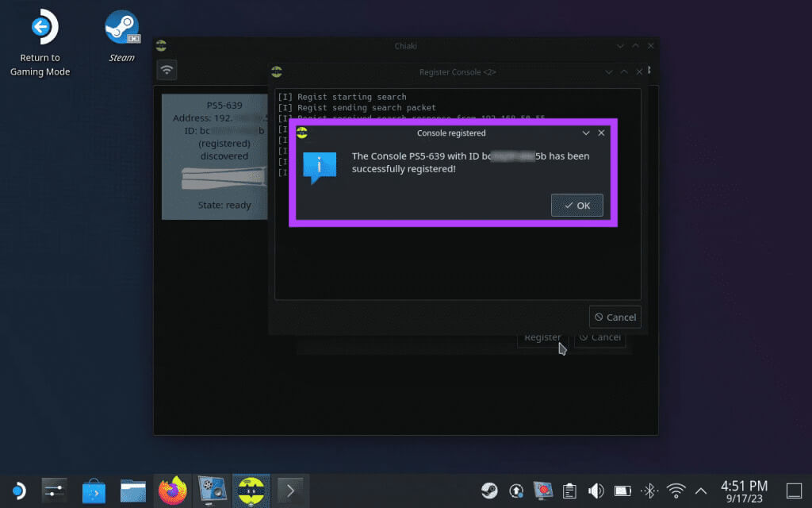This screenshot has width=812, height=508.
Task: Click the film-reel monitor app in taskbar
Action: tap(212, 491)
